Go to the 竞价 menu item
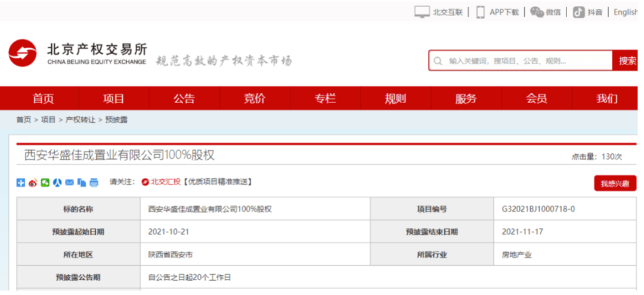 [255, 99]
